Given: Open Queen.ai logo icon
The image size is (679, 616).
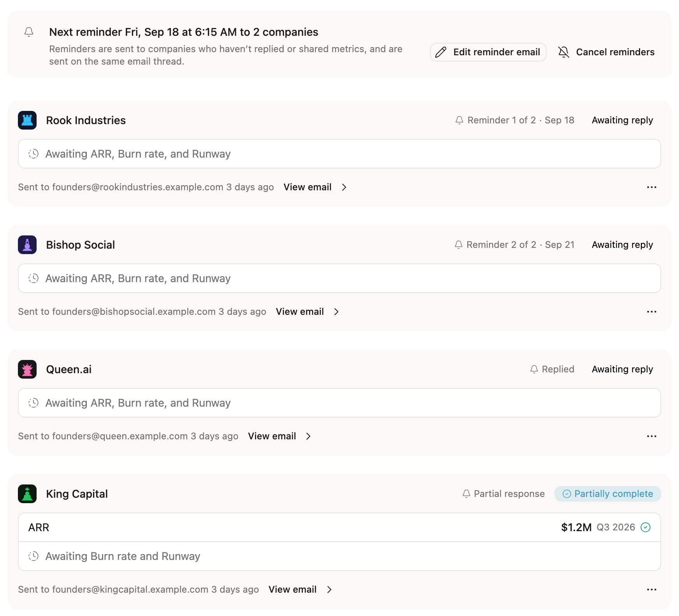Looking at the screenshot, I should coord(27,369).
